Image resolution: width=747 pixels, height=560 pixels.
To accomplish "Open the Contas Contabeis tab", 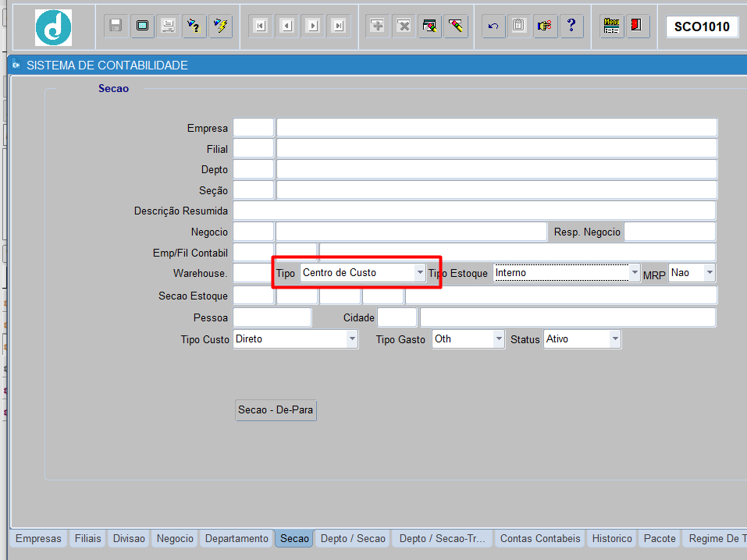I will point(540,539).
